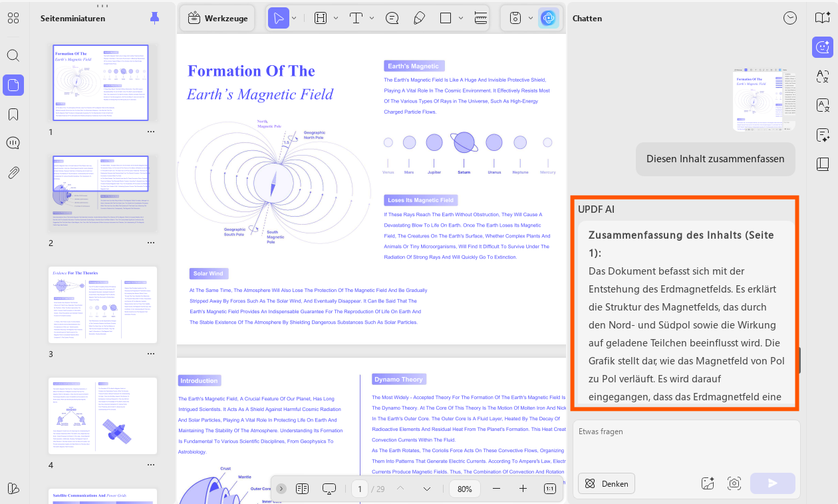This screenshot has width=838, height=504.
Task: Click the Earth's Magnetic heading in document
Action: [x=414, y=66]
